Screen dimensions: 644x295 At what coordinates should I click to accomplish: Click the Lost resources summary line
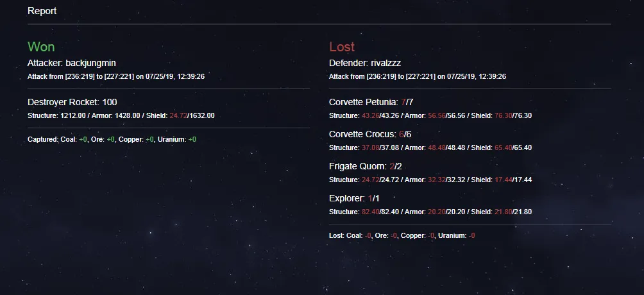pos(402,236)
